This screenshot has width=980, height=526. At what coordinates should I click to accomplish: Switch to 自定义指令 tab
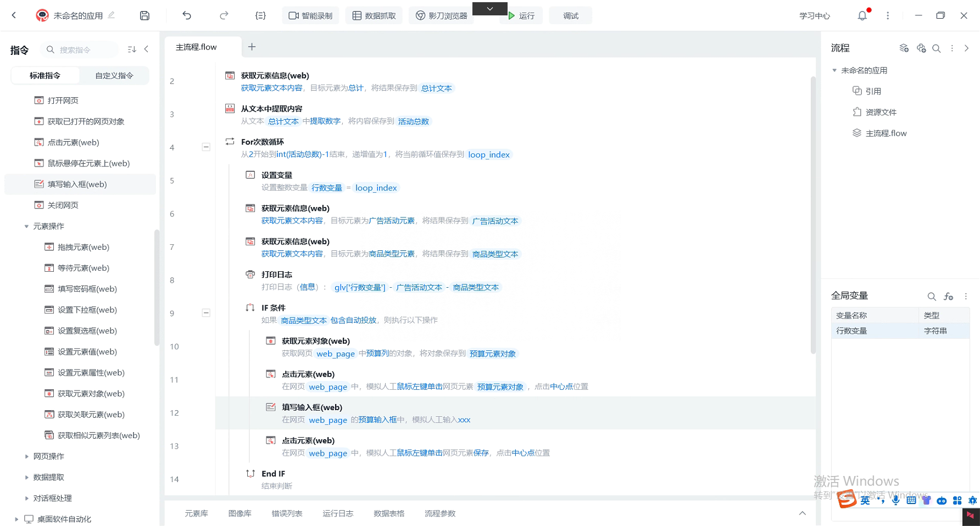tap(114, 75)
